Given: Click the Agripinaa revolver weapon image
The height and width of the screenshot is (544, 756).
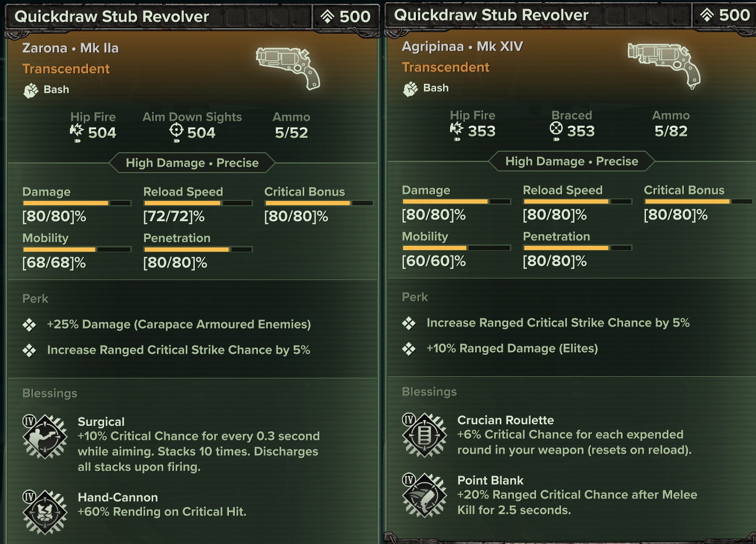Looking at the screenshot, I should tap(664, 65).
